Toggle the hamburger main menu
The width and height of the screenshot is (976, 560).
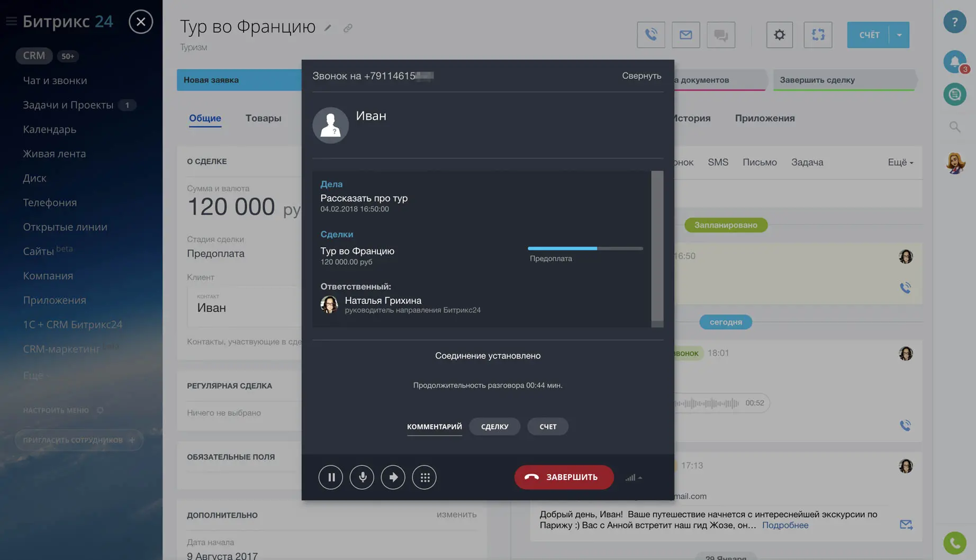(x=11, y=21)
